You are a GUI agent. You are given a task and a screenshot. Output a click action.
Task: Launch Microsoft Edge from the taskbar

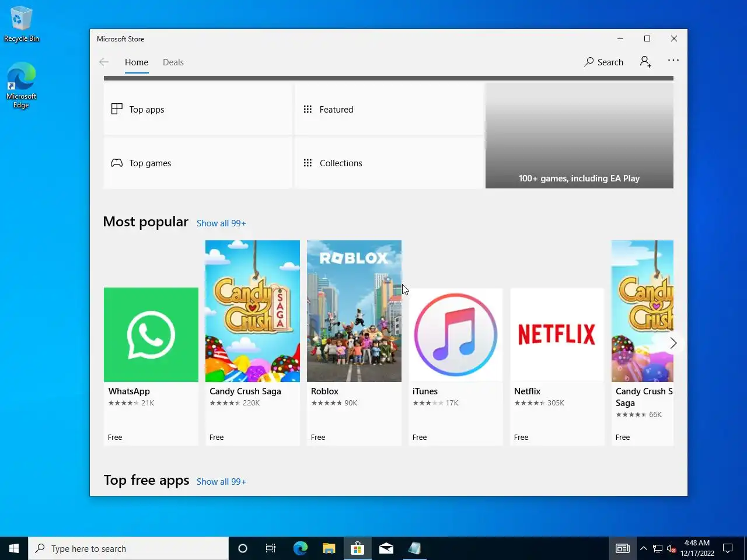pyautogui.click(x=300, y=548)
